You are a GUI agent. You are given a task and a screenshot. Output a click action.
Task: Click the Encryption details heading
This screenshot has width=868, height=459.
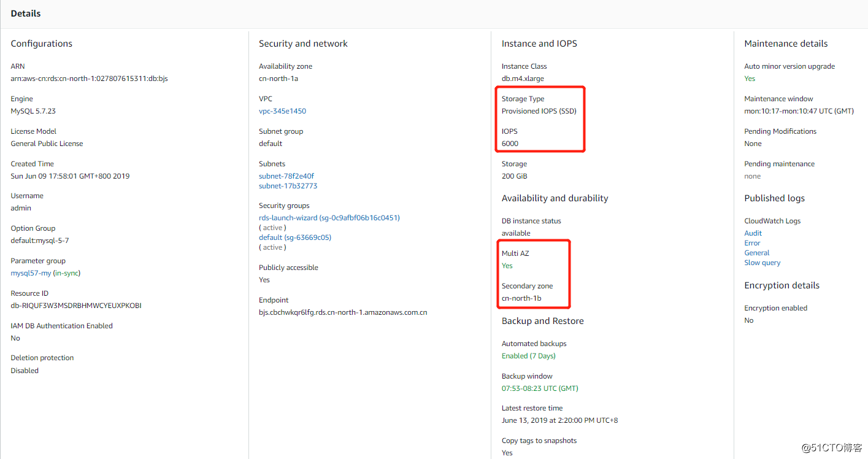(782, 285)
